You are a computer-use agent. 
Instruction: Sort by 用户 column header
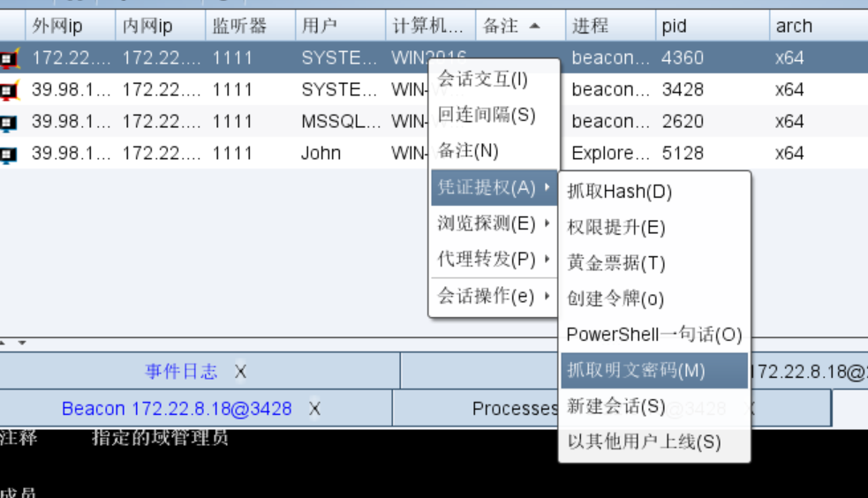[341, 26]
